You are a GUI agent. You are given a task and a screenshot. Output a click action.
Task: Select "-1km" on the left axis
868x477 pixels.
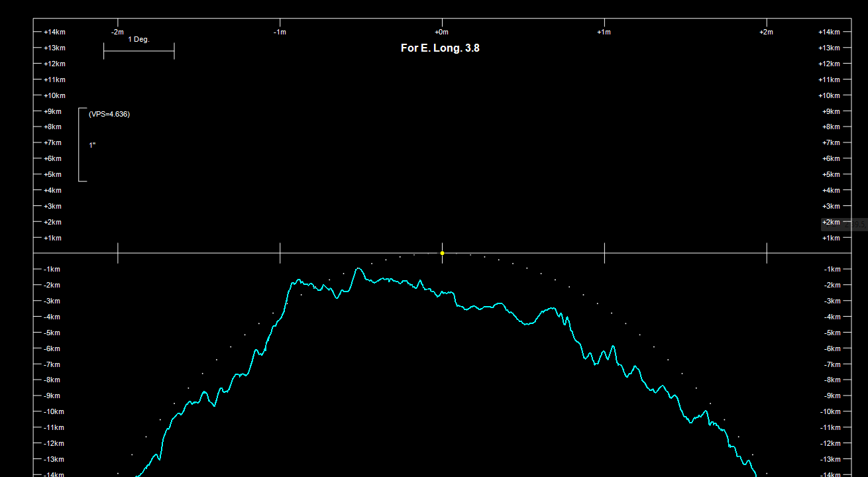pos(52,270)
